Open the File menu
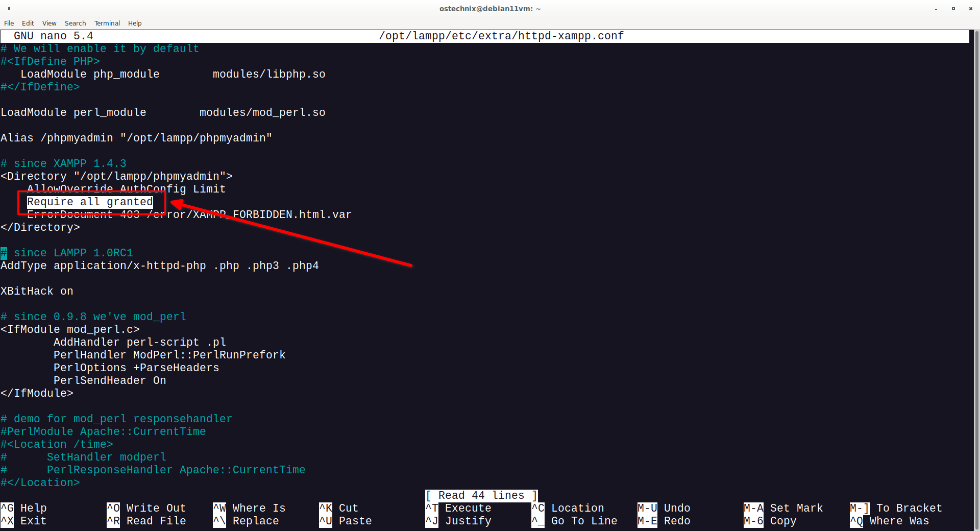This screenshot has height=531, width=980. [x=9, y=23]
